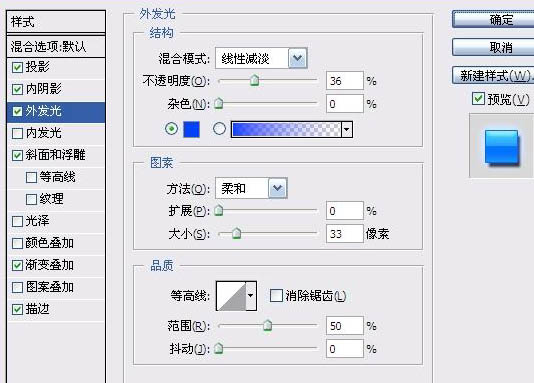
Task: Select the 光泽 effect row label
Action: click(x=38, y=221)
